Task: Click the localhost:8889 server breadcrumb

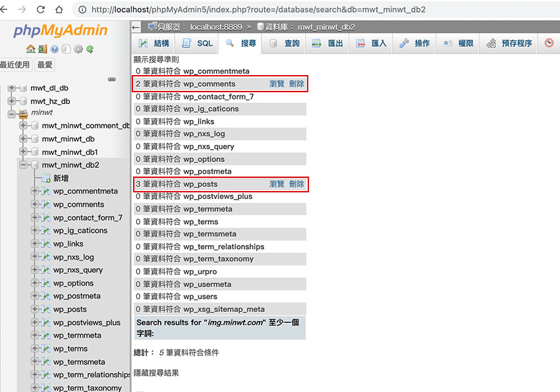Action: click(215, 27)
